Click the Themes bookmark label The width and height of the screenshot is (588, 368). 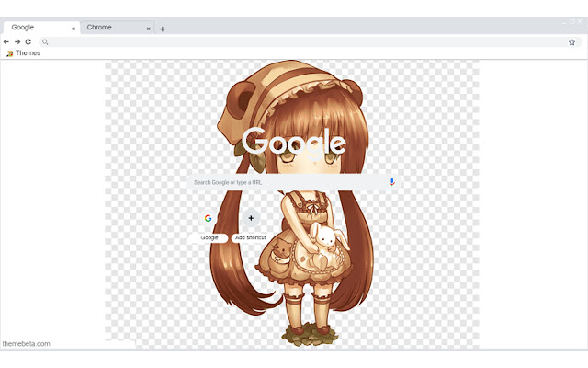pyautogui.click(x=28, y=53)
